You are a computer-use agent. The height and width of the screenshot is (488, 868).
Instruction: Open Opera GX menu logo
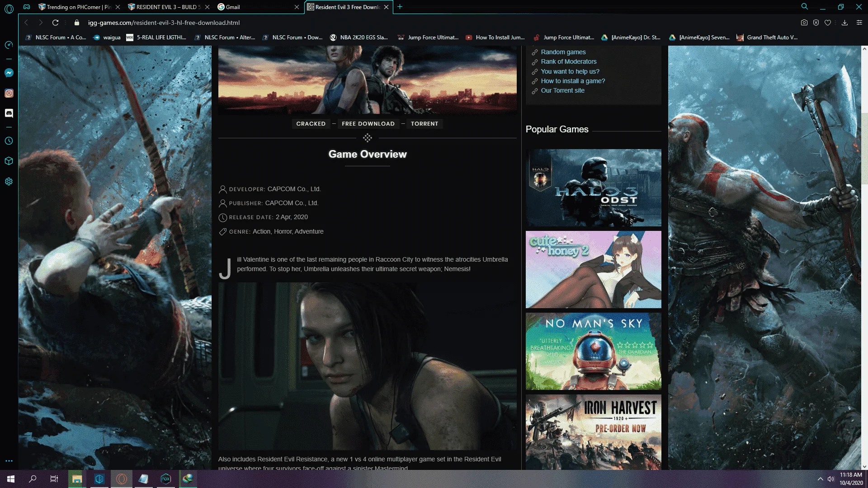[x=9, y=8]
